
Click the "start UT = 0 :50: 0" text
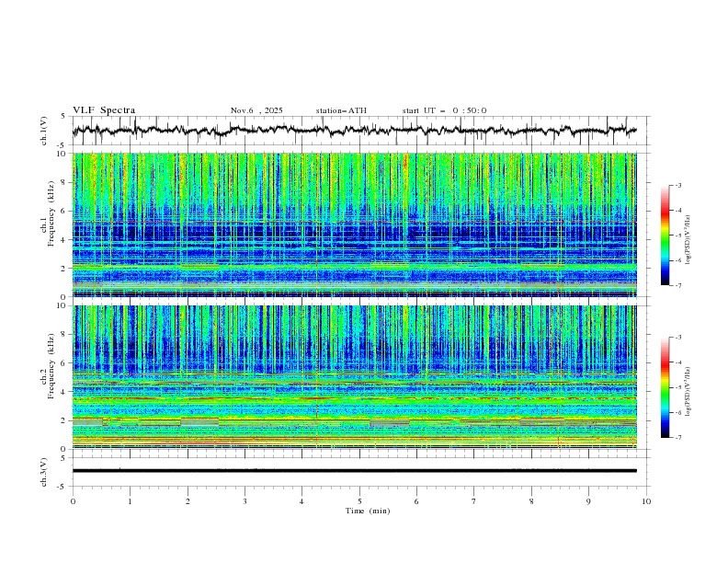click(x=444, y=110)
